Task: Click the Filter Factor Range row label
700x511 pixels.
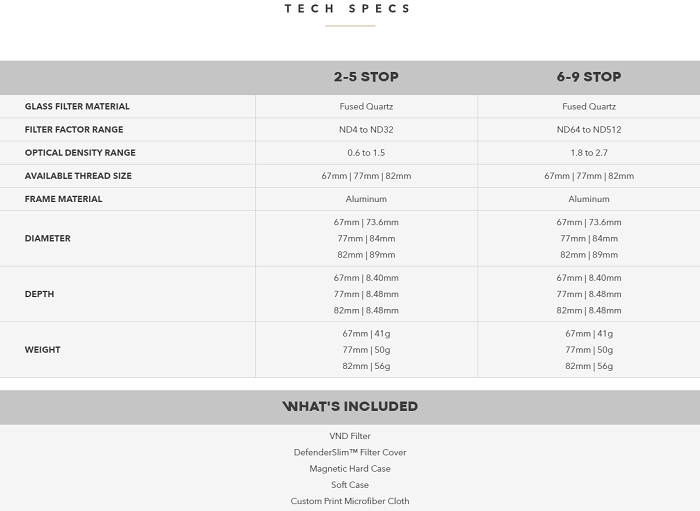Action: [x=74, y=129]
